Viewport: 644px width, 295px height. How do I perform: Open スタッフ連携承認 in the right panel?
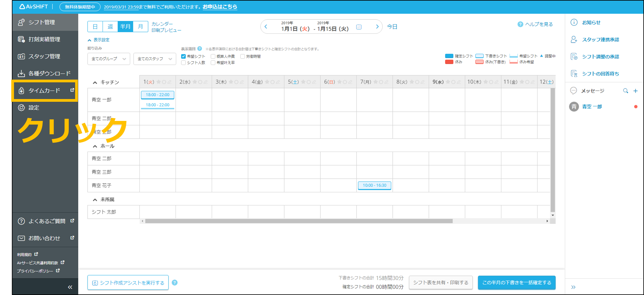600,39
